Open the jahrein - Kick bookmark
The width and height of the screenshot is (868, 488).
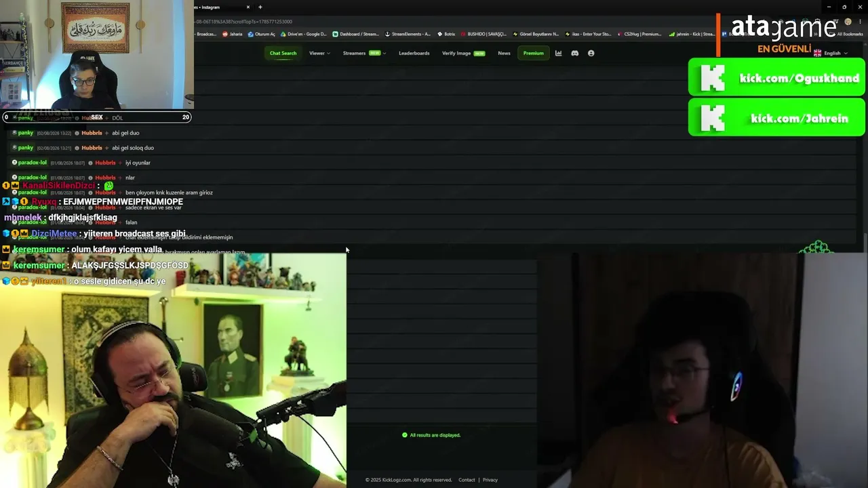[x=692, y=34]
